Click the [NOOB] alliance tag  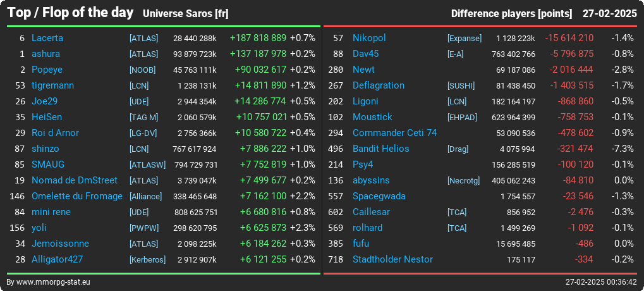tap(143, 70)
